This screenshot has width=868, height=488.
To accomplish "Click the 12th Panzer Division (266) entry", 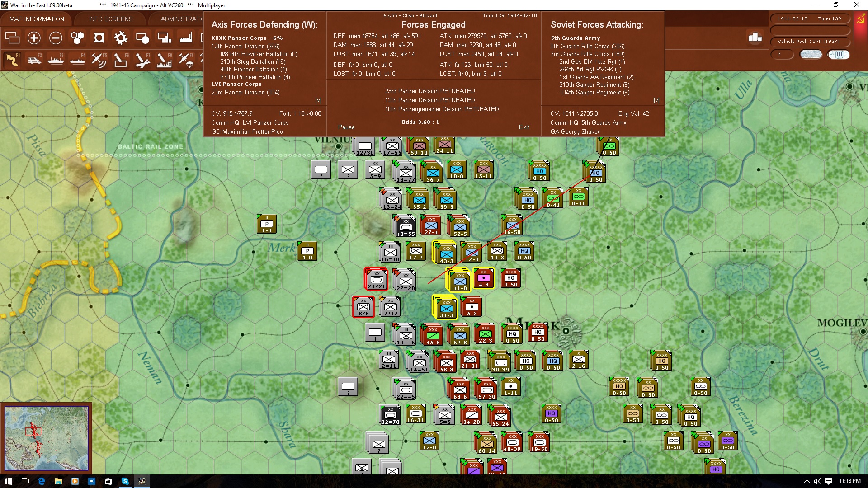I will tap(245, 46).
